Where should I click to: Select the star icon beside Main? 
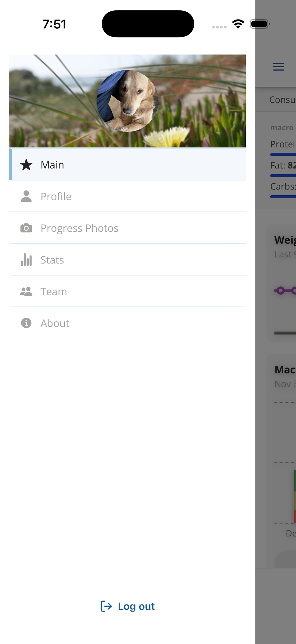click(x=26, y=165)
